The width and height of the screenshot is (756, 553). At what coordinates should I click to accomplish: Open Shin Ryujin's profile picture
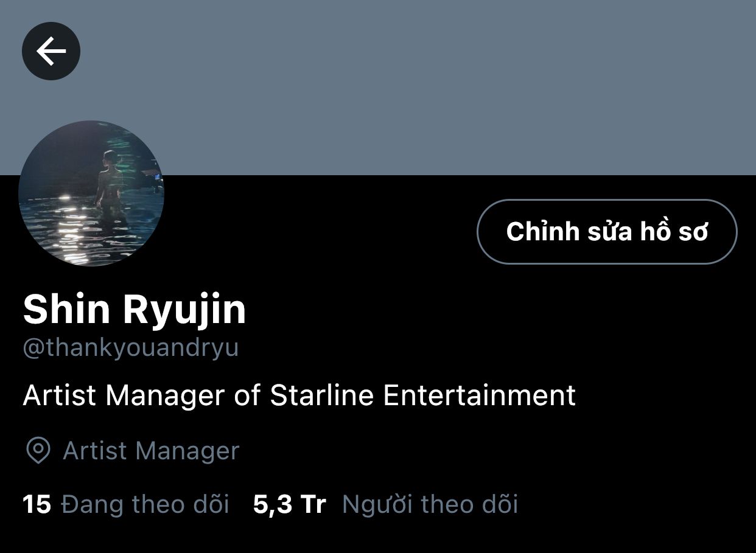coord(91,193)
